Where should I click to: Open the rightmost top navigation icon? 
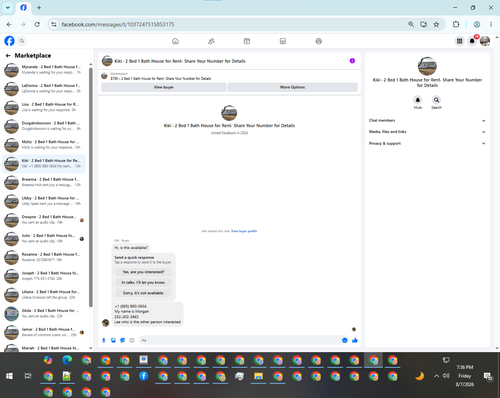pos(319,41)
